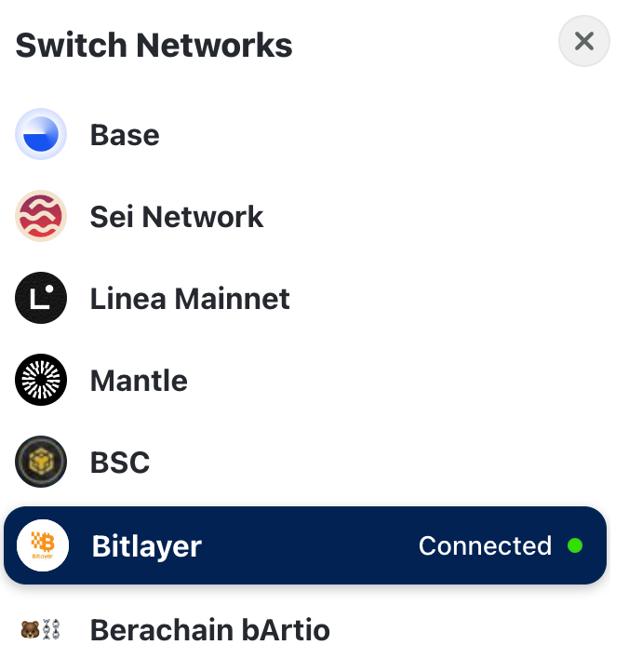Choose Linea Mainnet network label
629x672 pixels.
190,298
